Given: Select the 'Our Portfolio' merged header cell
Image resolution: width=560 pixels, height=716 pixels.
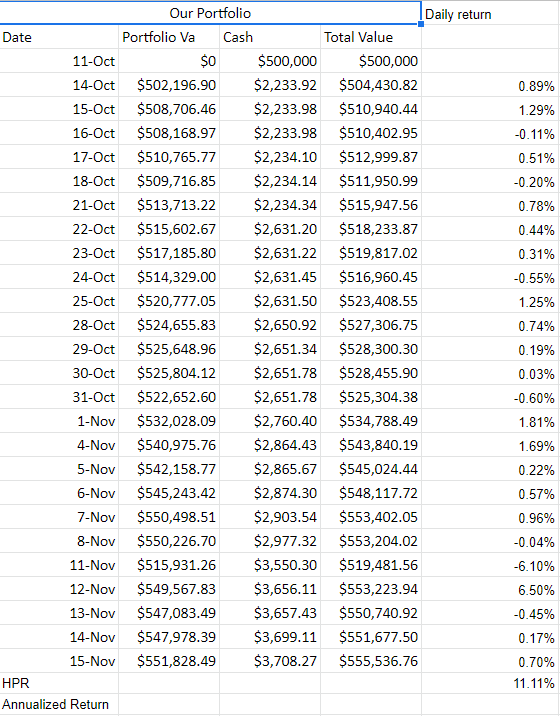Looking at the screenshot, I should 210,13.
